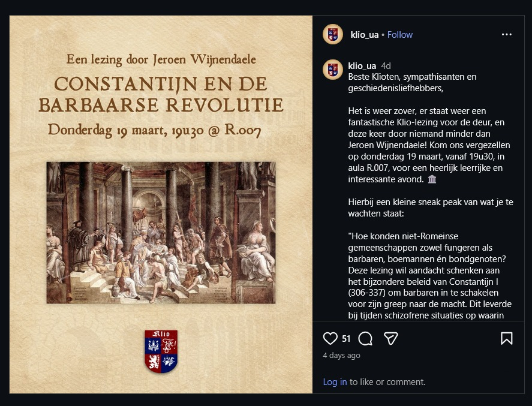532x406 pixels.
Task: Open the klio_ua username in the post header
Action: [365, 35]
